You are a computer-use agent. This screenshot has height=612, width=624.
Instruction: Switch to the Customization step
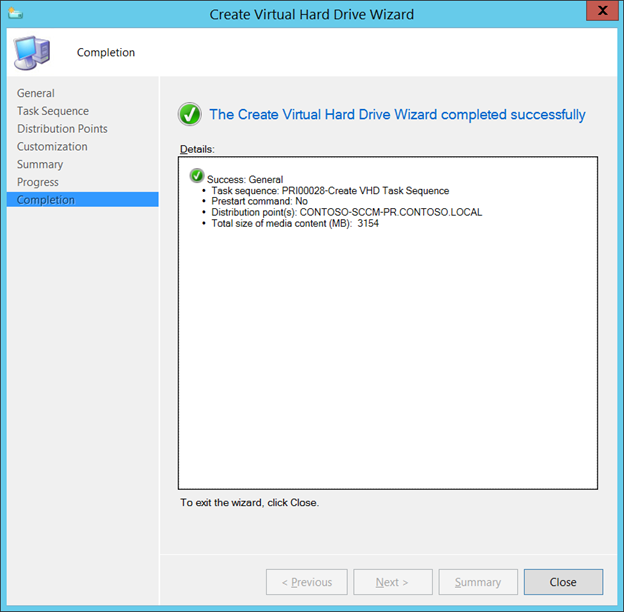point(52,146)
